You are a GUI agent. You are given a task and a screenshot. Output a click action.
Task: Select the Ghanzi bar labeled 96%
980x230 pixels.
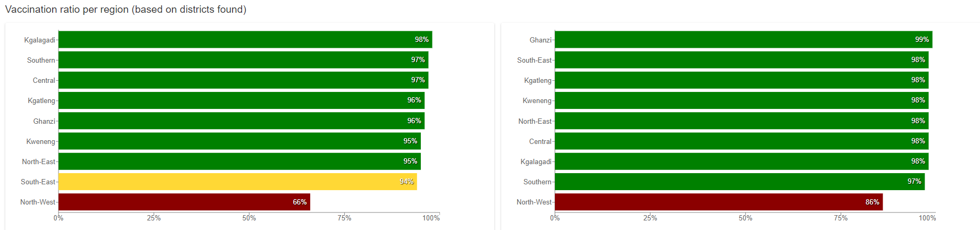tap(241, 121)
